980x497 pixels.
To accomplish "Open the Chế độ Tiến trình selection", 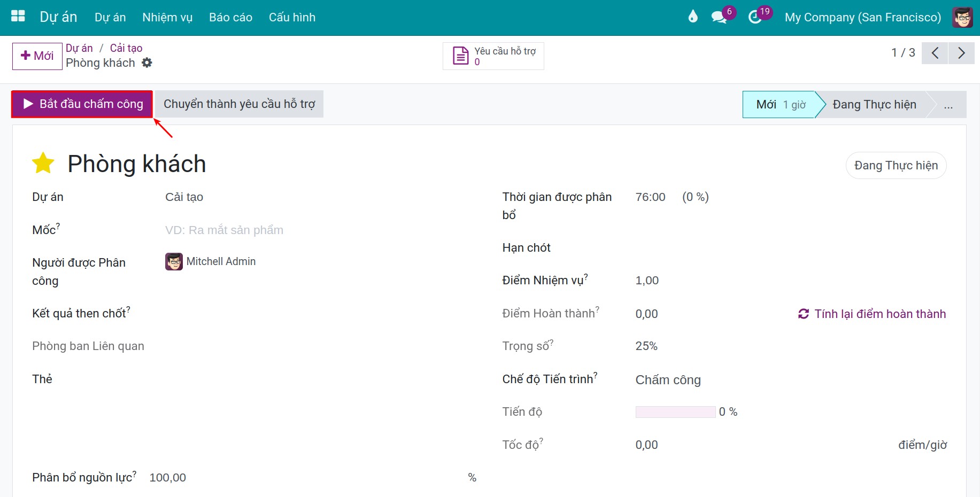I will click(791, 379).
